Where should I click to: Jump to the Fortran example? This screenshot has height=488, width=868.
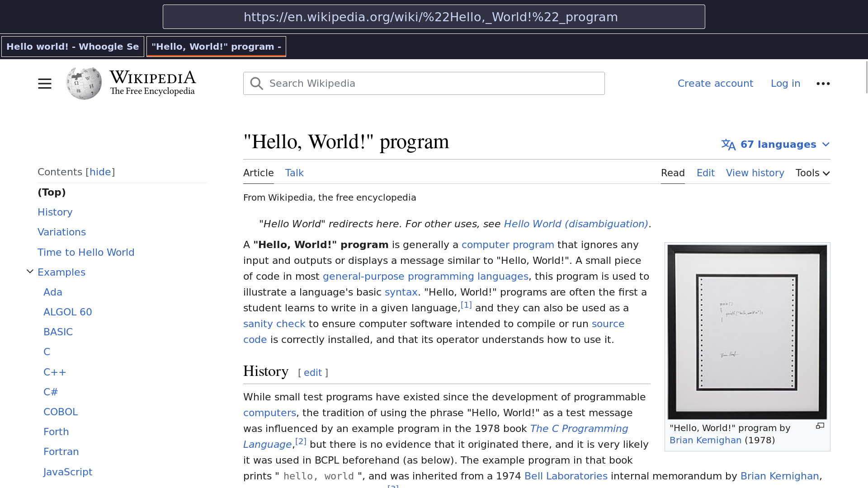point(61,452)
